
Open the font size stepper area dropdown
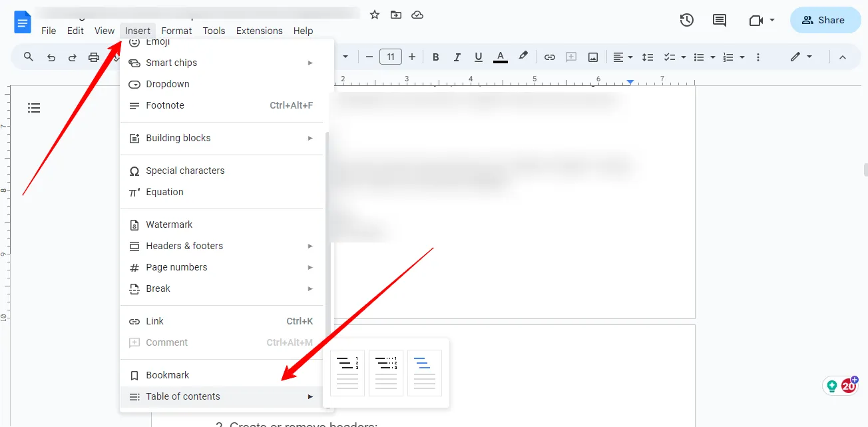click(391, 57)
